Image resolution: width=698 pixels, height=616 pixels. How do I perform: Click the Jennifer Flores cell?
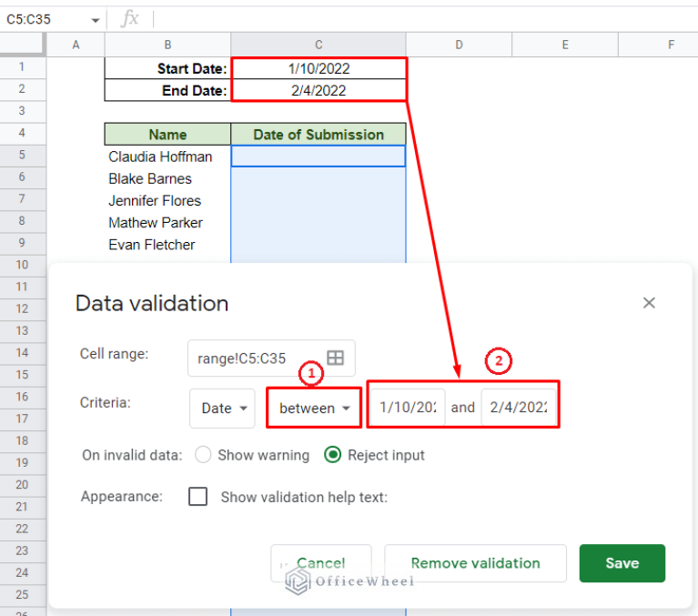(167, 200)
